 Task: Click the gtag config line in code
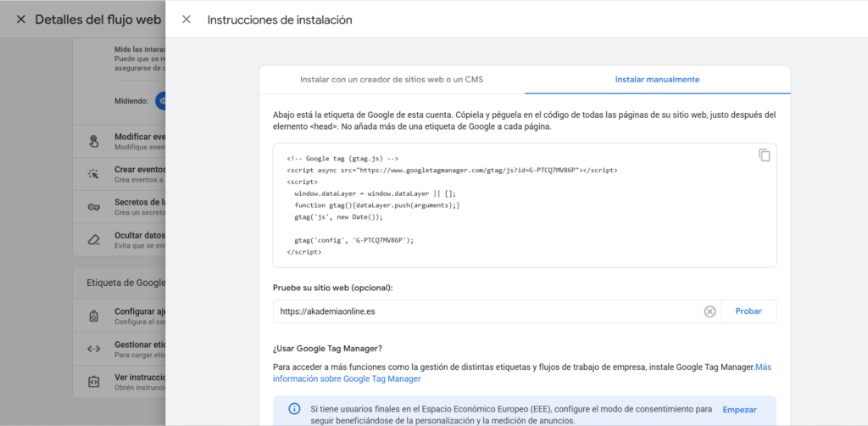354,240
